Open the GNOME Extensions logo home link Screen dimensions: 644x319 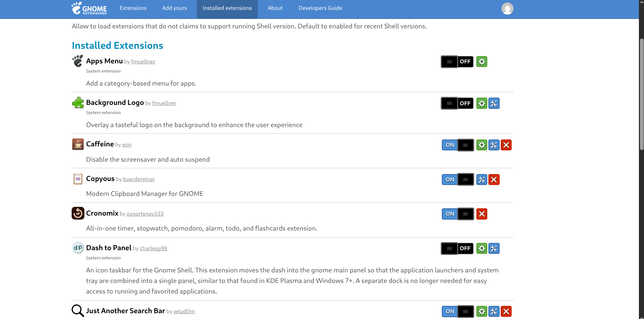tap(89, 8)
